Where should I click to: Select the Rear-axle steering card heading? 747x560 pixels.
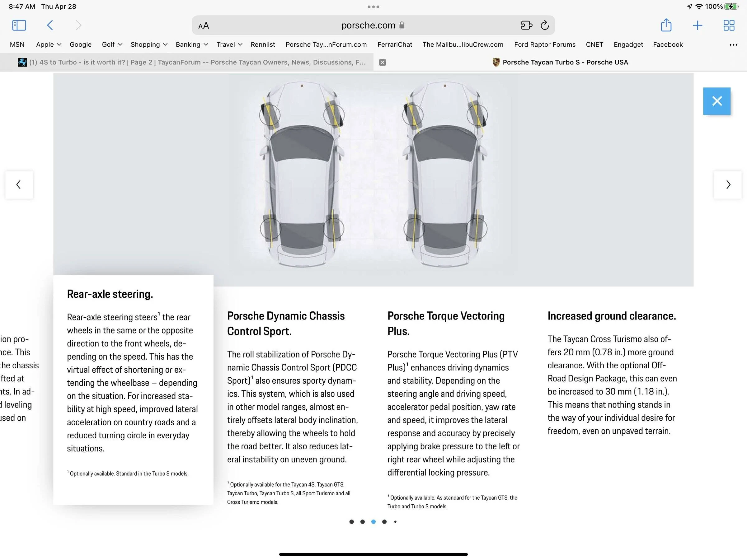coord(110,294)
